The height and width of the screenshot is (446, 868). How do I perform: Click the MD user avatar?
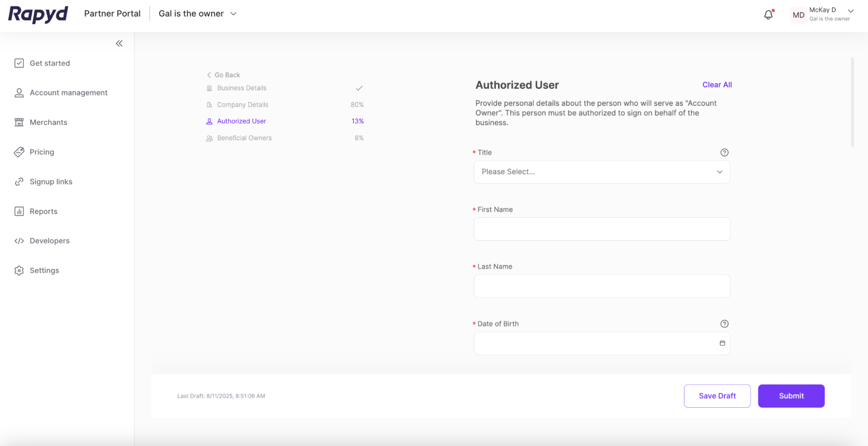[798, 15]
